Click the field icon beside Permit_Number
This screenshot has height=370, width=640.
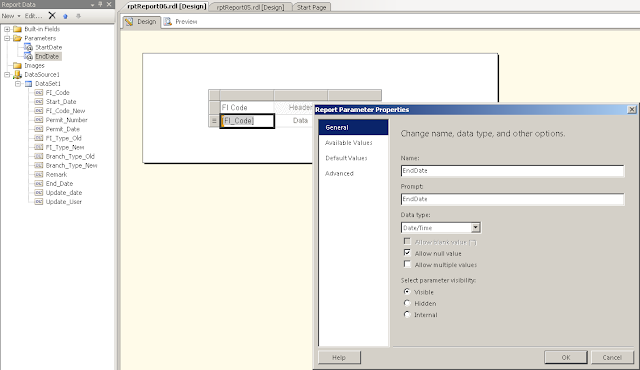(39, 120)
